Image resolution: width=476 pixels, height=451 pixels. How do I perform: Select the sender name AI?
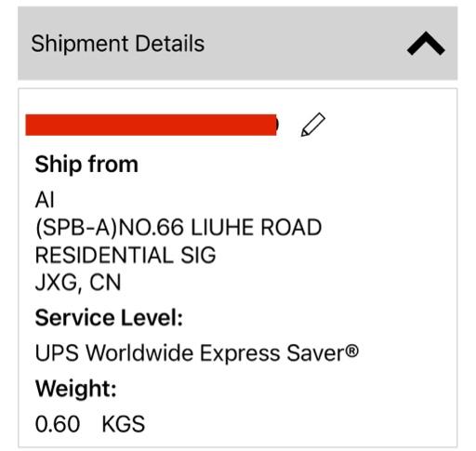[x=45, y=200]
